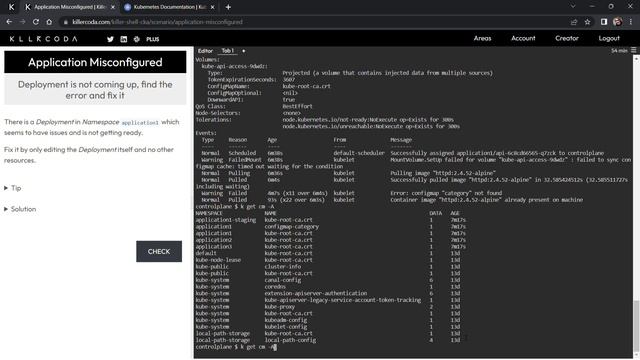Log out using the Logout link
Viewport: 640px width, 360px height.
pyautogui.click(x=609, y=38)
